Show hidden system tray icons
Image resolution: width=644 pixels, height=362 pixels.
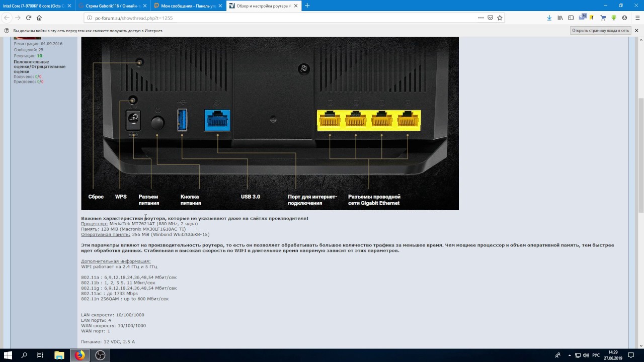click(569, 355)
